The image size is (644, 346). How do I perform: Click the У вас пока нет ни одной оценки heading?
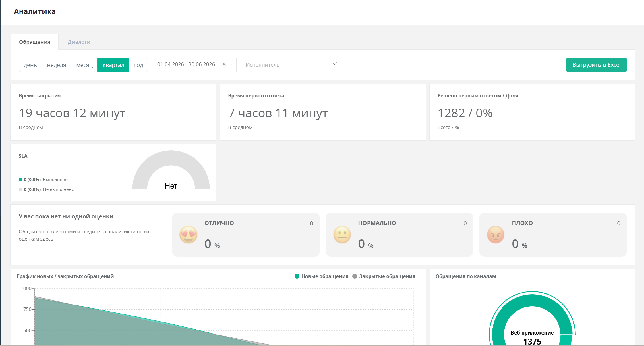(66, 216)
